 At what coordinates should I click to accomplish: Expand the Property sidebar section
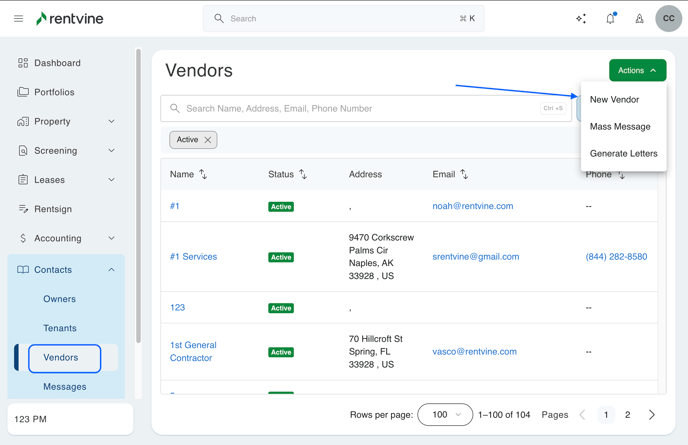coord(111,122)
